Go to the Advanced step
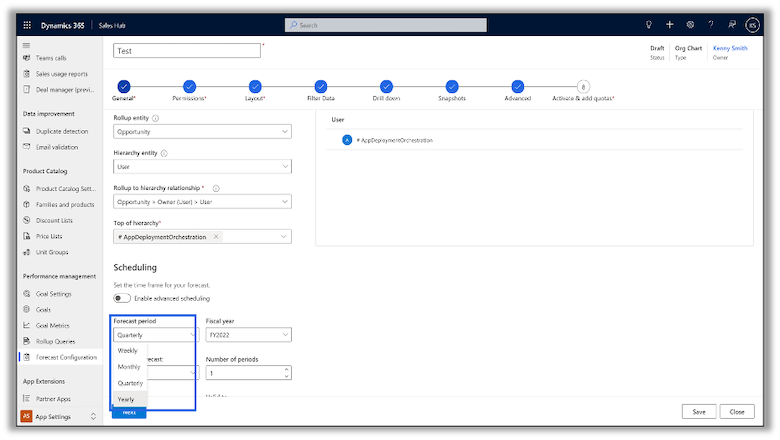Screen dimensions: 780x440 pos(517,87)
